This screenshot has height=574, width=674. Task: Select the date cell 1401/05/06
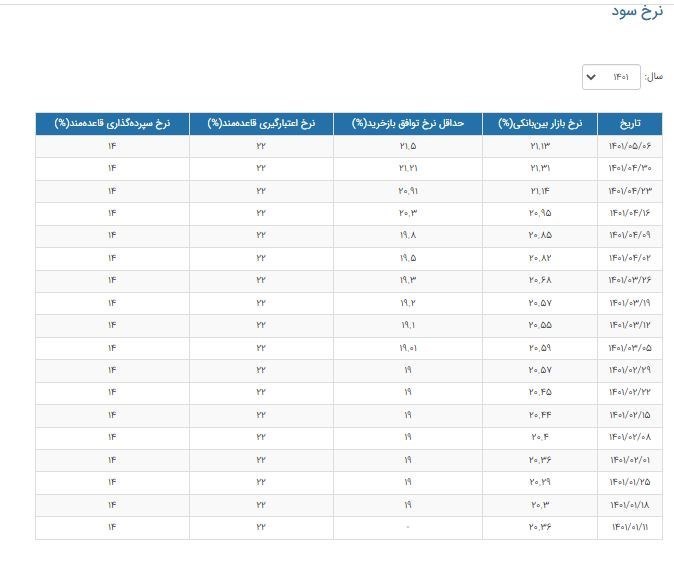pos(630,146)
